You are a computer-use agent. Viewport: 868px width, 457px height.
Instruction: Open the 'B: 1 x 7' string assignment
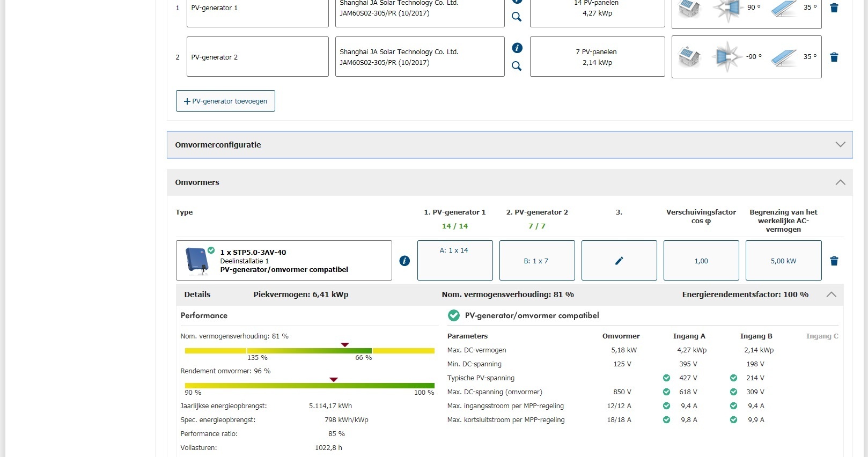536,261
